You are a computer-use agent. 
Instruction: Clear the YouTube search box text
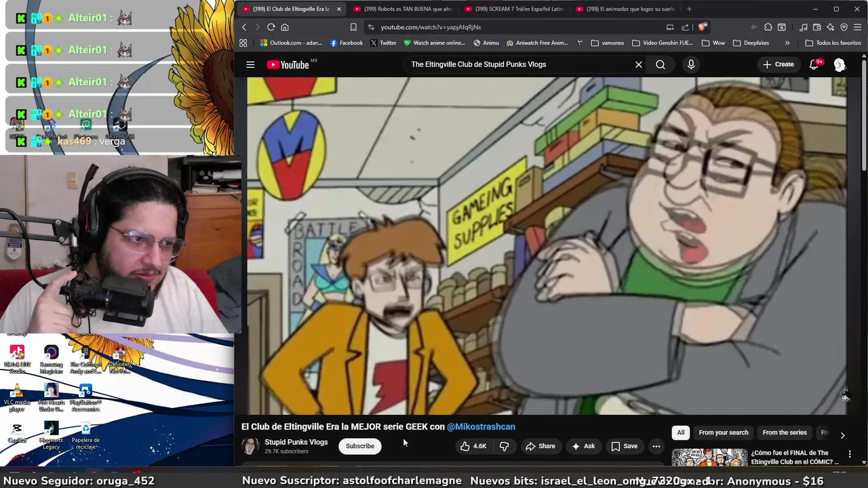638,64
